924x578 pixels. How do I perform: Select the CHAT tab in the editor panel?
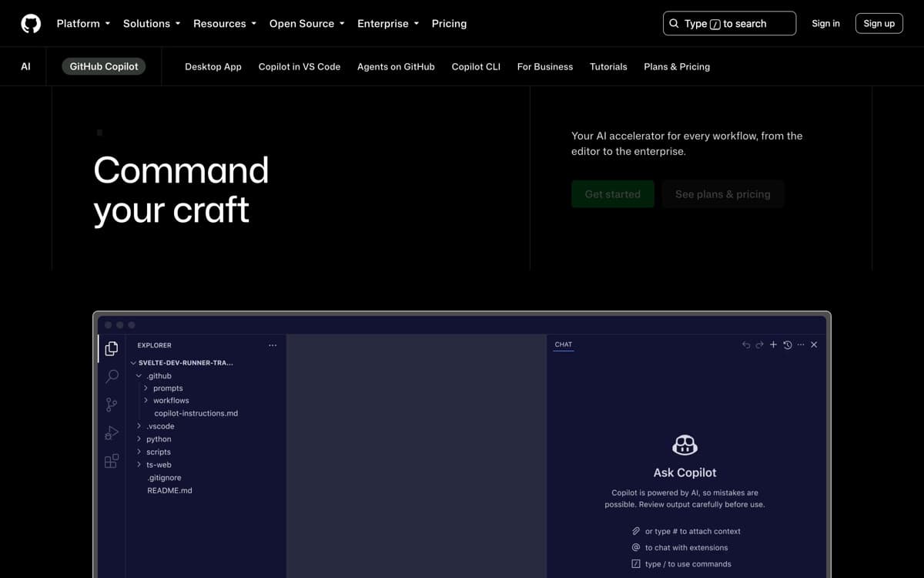pos(564,344)
